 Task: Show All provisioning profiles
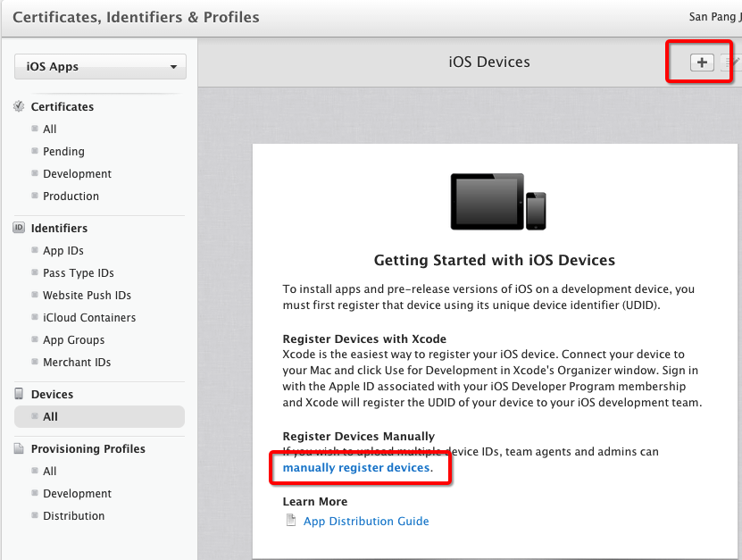coord(49,471)
